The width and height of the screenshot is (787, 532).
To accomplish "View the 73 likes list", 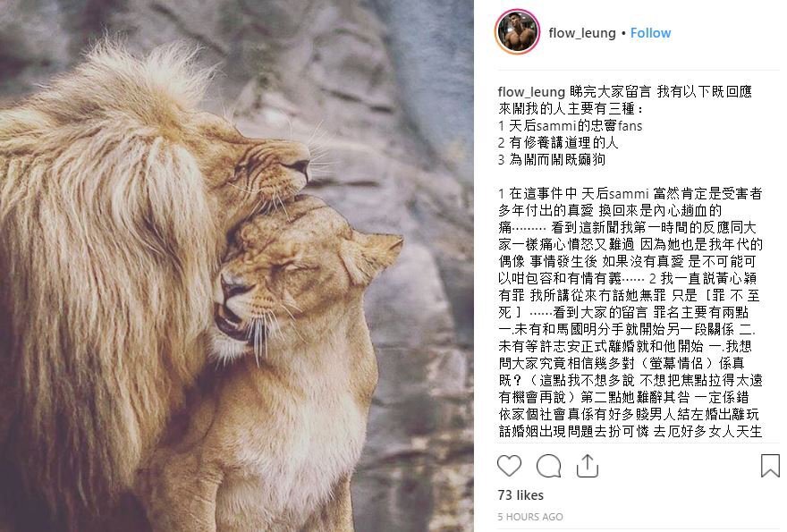I will click(520, 495).
